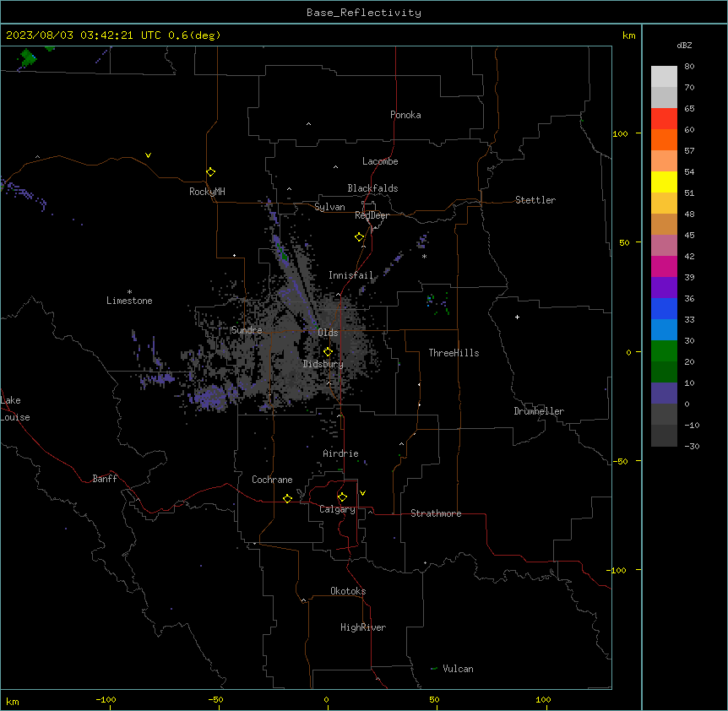Click the Drumheller label
728x711 pixels.
[x=539, y=411]
